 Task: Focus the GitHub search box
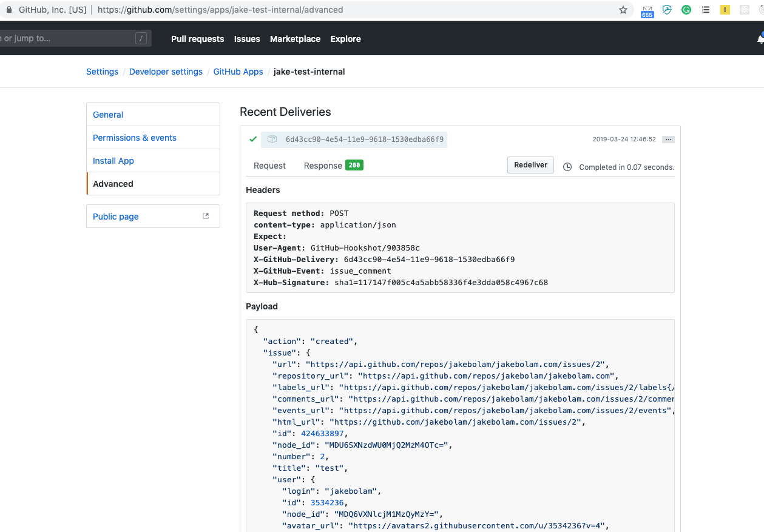click(x=67, y=39)
